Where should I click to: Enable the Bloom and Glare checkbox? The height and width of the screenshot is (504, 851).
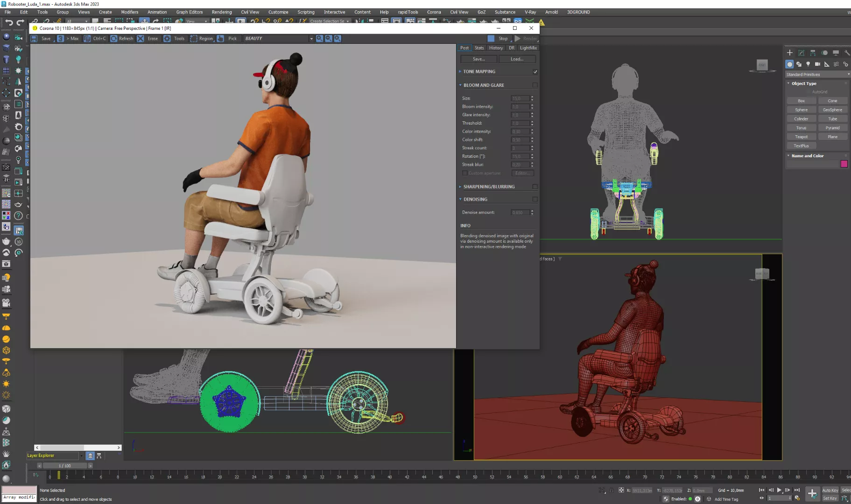tap(535, 85)
